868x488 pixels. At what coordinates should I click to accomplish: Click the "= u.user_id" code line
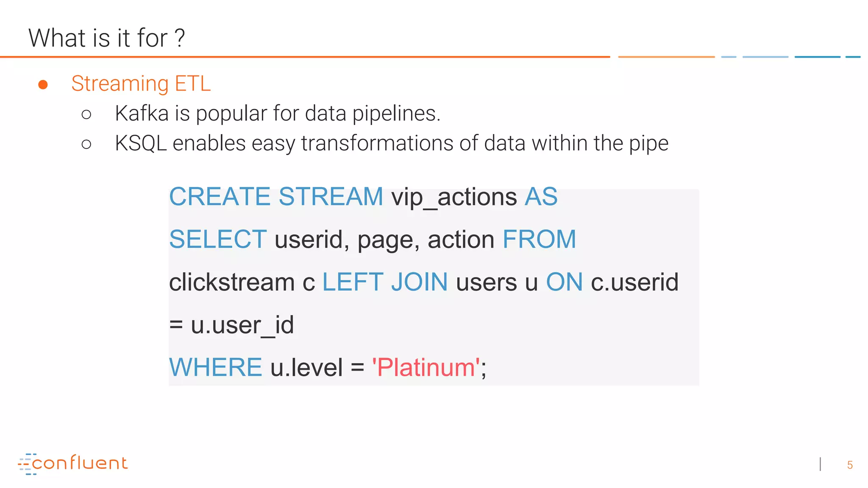click(x=231, y=325)
